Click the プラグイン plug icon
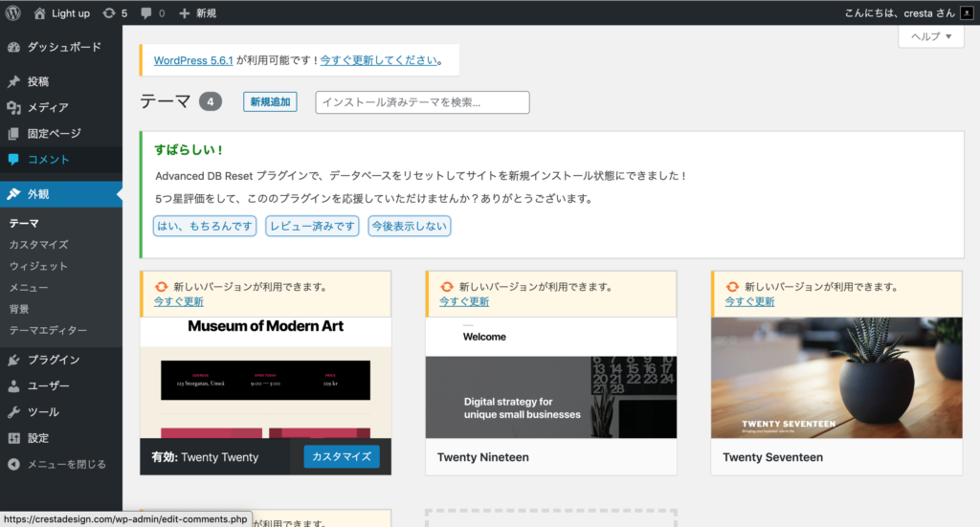This screenshot has height=527, width=980. click(13, 361)
